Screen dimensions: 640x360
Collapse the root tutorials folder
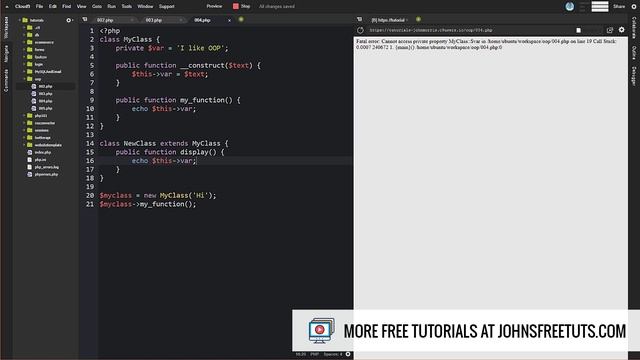[x=20, y=20]
